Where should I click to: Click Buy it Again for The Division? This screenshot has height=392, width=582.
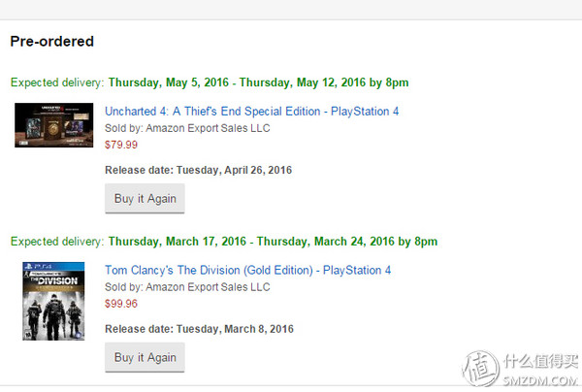click(145, 357)
